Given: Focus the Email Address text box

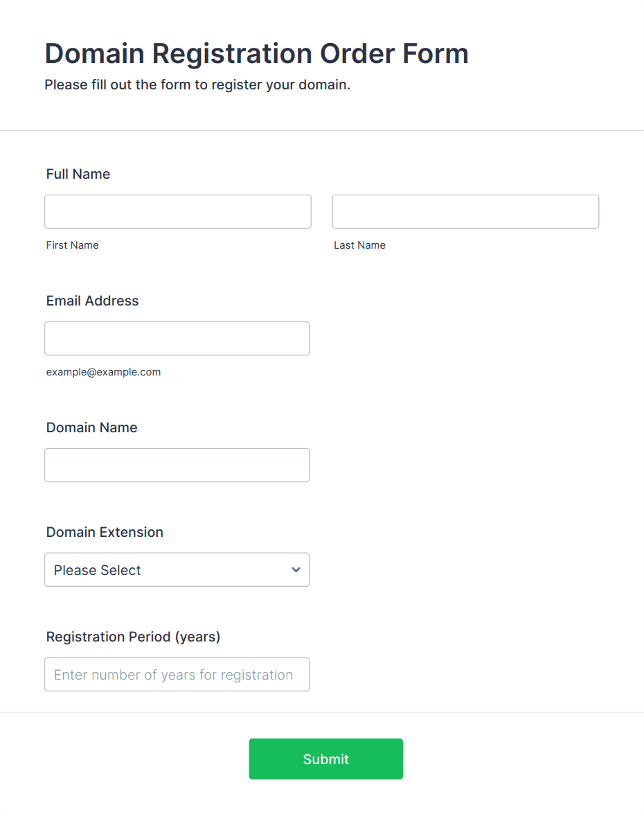Looking at the screenshot, I should (x=177, y=339).
